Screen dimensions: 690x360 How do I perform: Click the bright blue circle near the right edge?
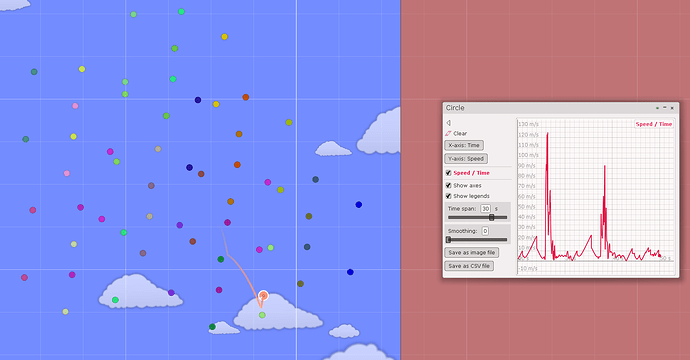pyautogui.click(x=359, y=205)
